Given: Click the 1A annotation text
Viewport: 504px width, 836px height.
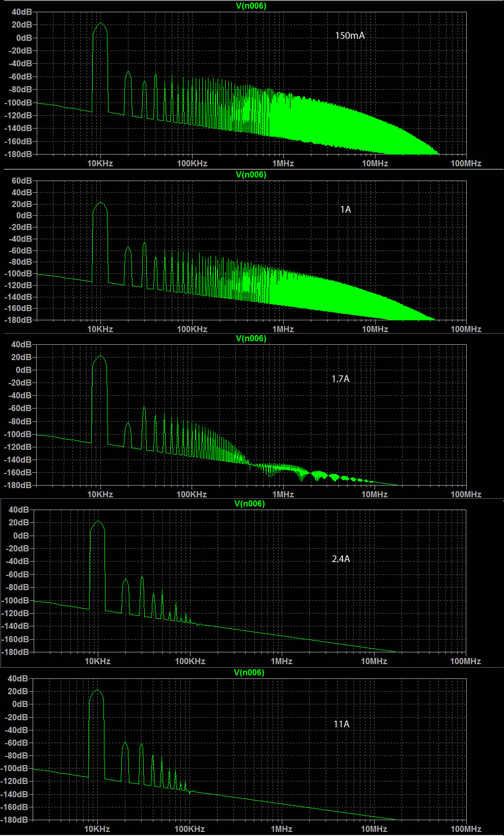Looking at the screenshot, I should click(x=346, y=210).
